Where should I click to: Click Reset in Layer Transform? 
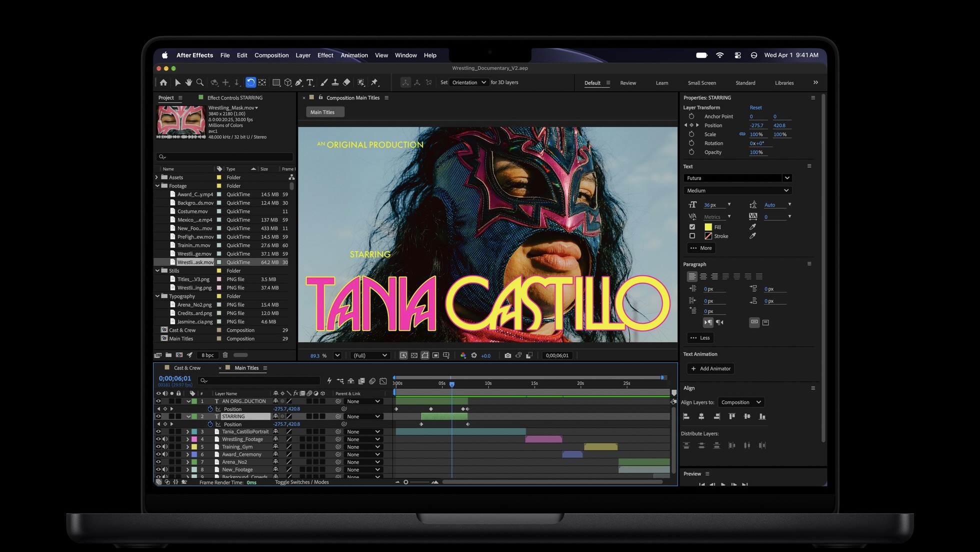[755, 108]
